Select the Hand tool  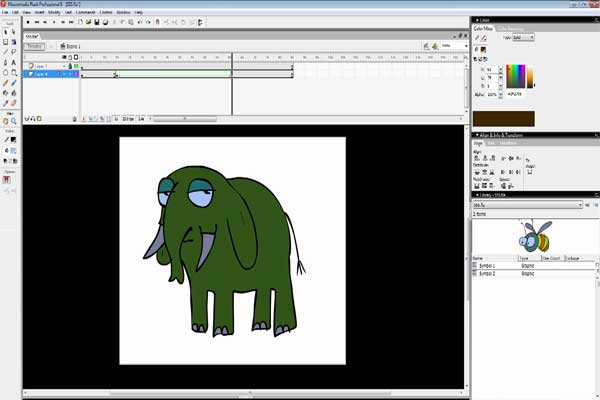[x=5, y=121]
